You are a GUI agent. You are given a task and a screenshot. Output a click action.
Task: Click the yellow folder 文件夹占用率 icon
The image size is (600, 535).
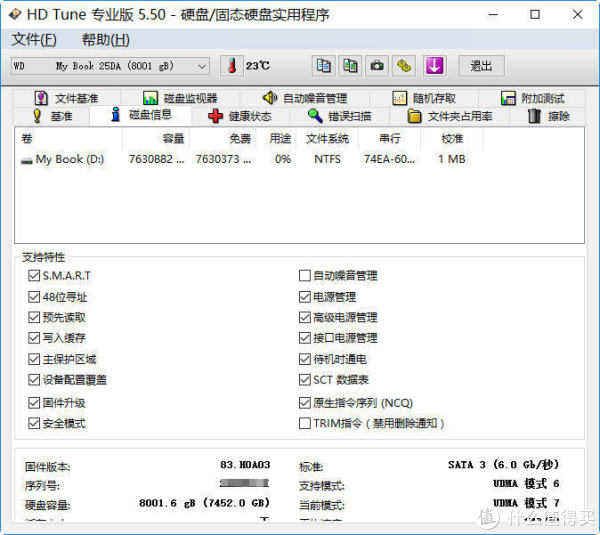(x=414, y=116)
